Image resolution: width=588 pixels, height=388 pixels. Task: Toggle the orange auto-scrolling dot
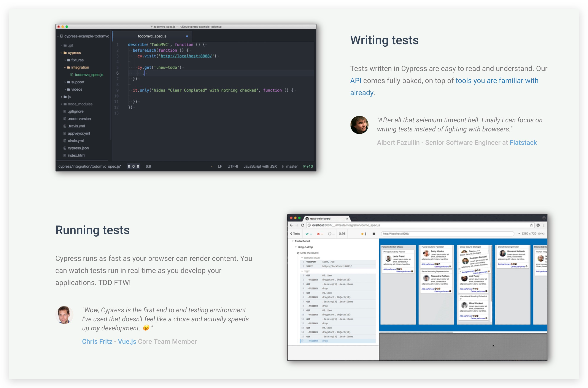[362, 234]
